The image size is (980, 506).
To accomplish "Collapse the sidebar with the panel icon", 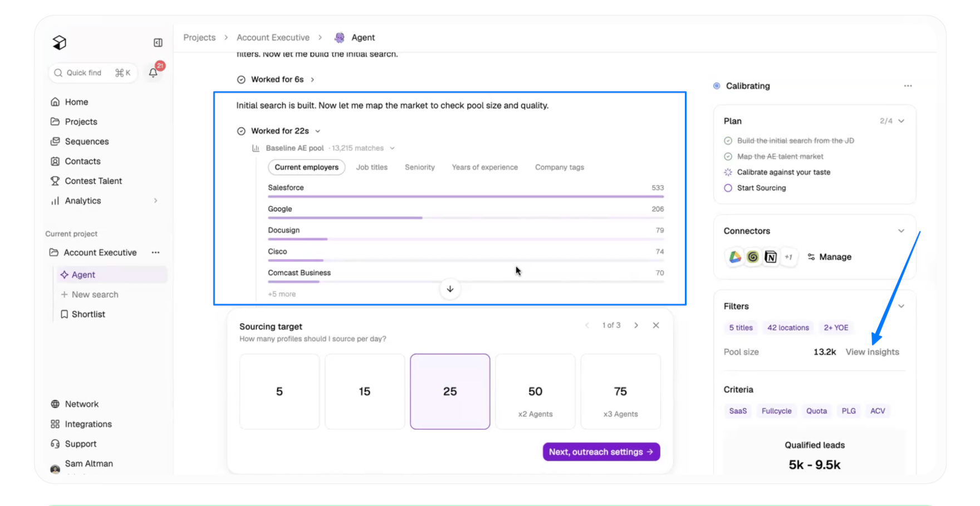I will (x=158, y=43).
